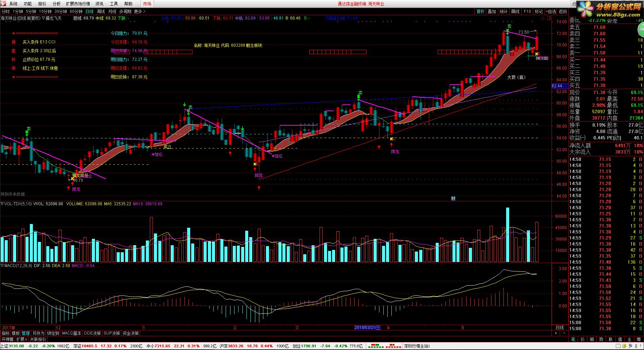
Task: Open the 系统 menu
Action: (13, 4)
